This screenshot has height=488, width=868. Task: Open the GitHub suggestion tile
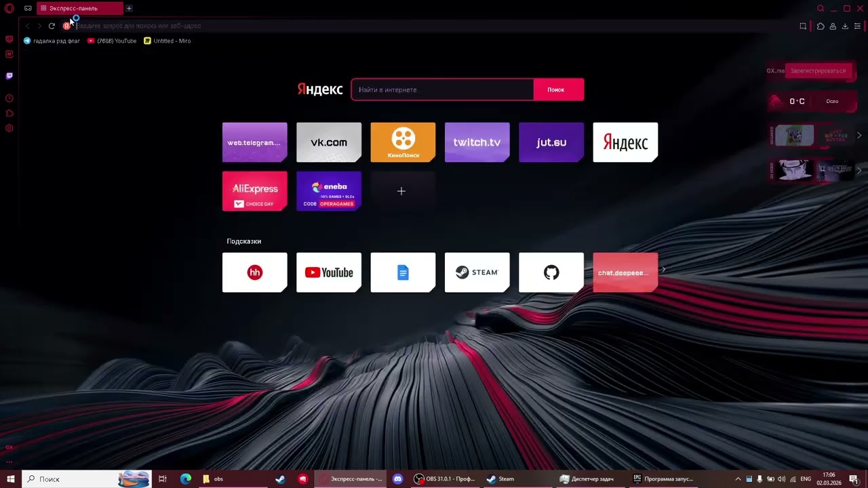pos(551,272)
